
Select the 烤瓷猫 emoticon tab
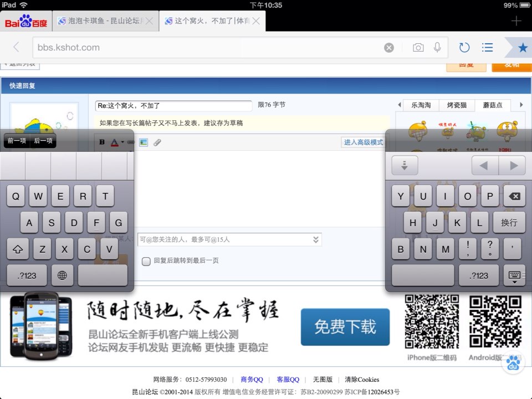457,105
